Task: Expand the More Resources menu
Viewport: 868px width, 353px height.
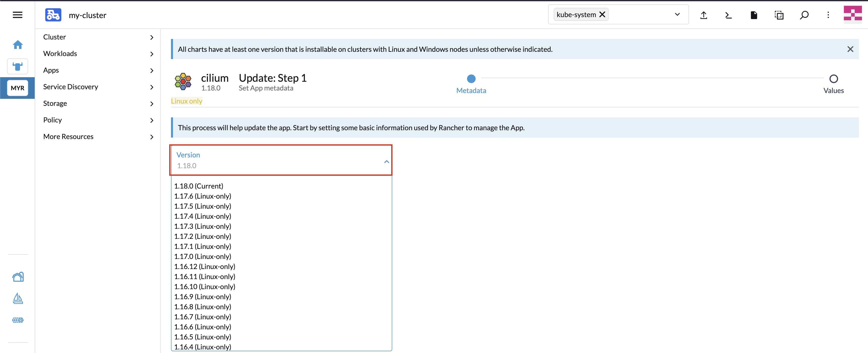Action: pos(98,137)
